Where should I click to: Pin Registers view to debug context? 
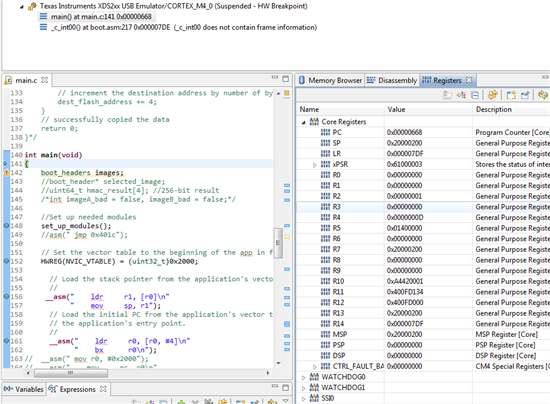click(525, 95)
